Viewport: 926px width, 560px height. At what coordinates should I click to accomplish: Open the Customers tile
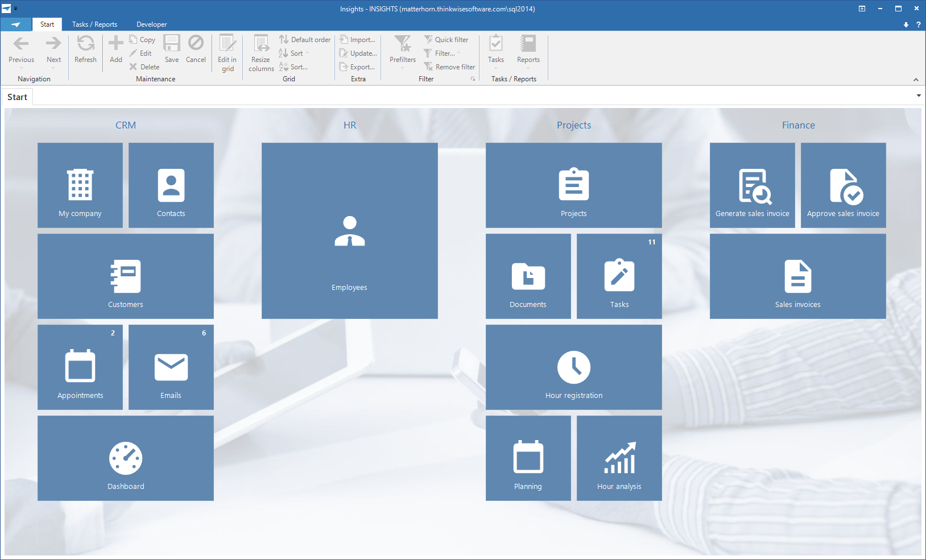[126, 276]
